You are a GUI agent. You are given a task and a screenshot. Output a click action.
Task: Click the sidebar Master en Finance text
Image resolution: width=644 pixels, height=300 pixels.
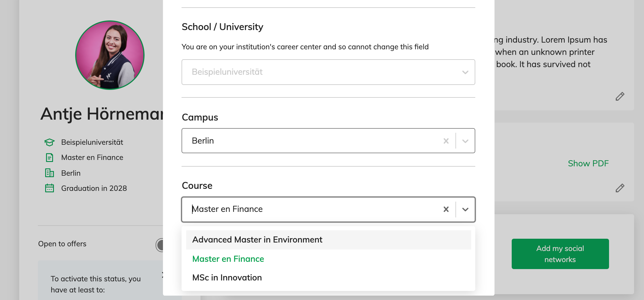(92, 158)
